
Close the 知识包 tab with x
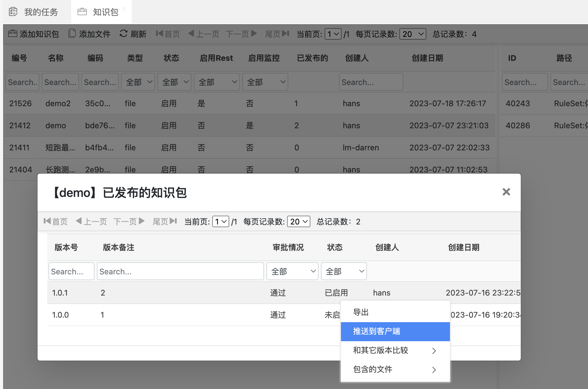124,9
